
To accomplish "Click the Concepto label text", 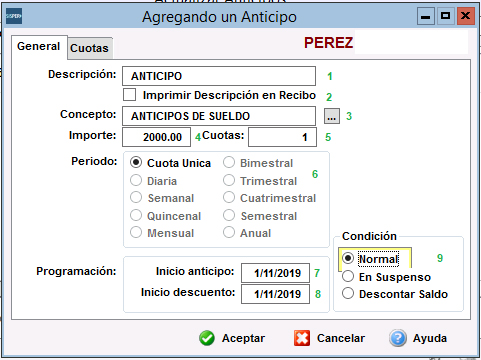I will tap(88, 114).
